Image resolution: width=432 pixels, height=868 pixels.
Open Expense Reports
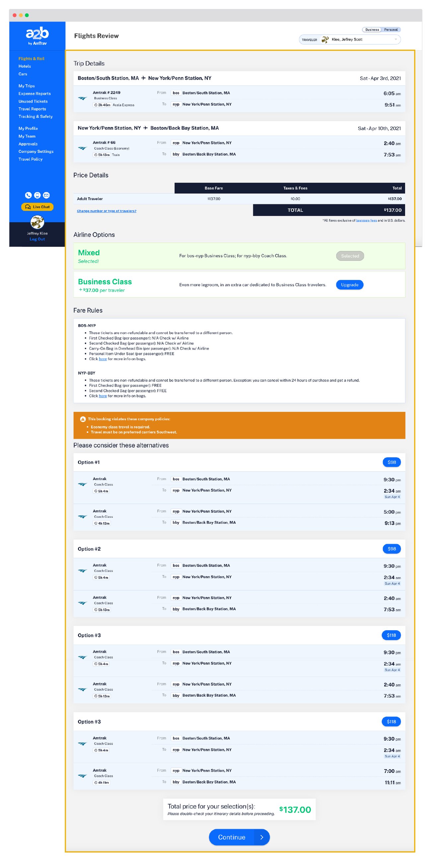click(35, 94)
